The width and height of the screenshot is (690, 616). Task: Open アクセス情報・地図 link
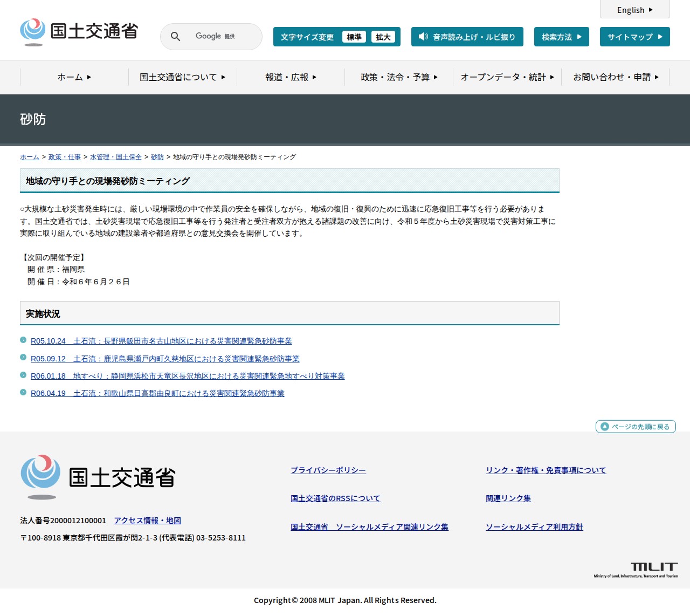point(147,521)
